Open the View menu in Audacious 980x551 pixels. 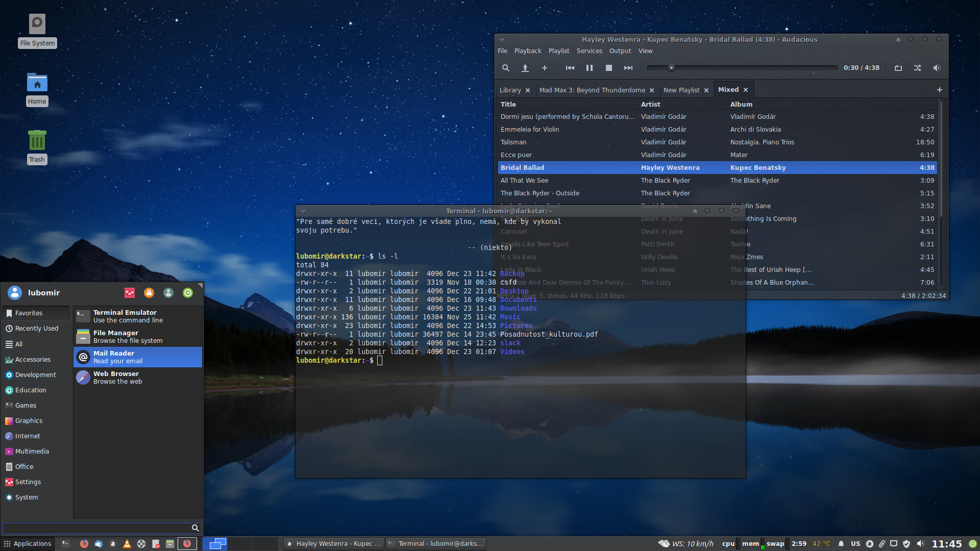coord(645,51)
